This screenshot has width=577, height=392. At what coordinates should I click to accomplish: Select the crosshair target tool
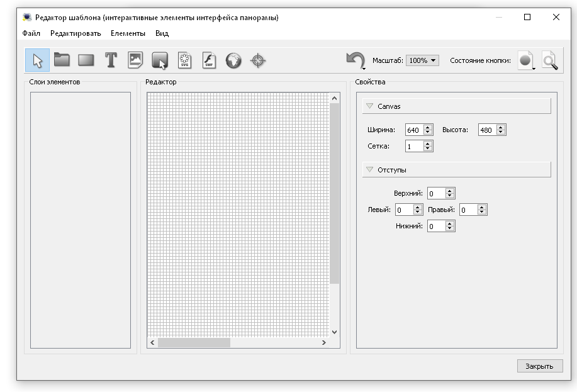[x=258, y=60]
